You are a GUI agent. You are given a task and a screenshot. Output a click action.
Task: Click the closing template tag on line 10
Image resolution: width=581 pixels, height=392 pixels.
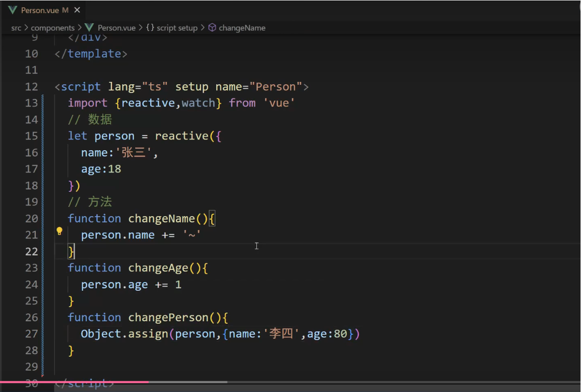[x=91, y=54]
